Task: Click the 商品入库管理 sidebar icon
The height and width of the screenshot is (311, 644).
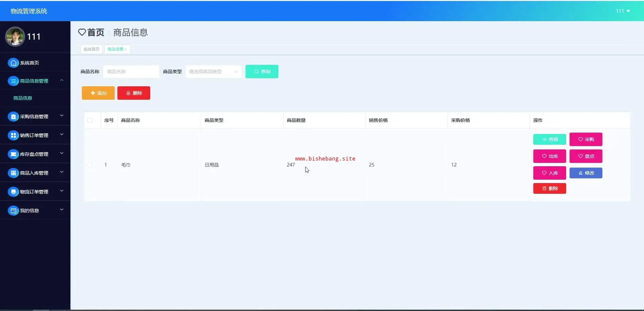Action: click(x=13, y=173)
